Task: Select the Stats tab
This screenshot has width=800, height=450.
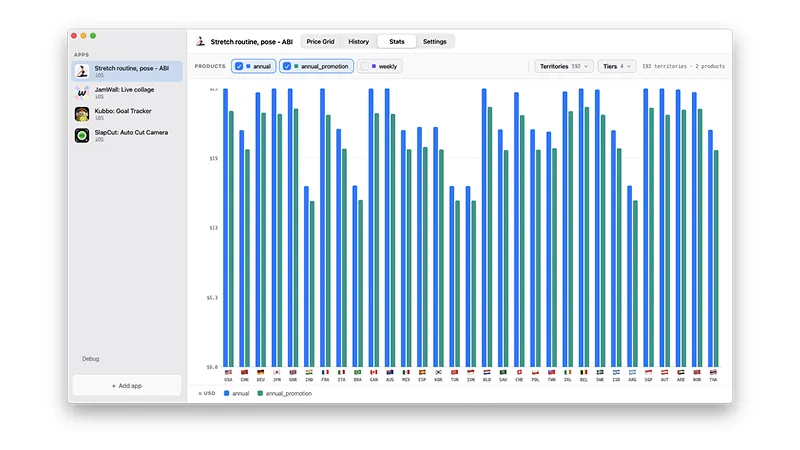Action: [x=396, y=41]
